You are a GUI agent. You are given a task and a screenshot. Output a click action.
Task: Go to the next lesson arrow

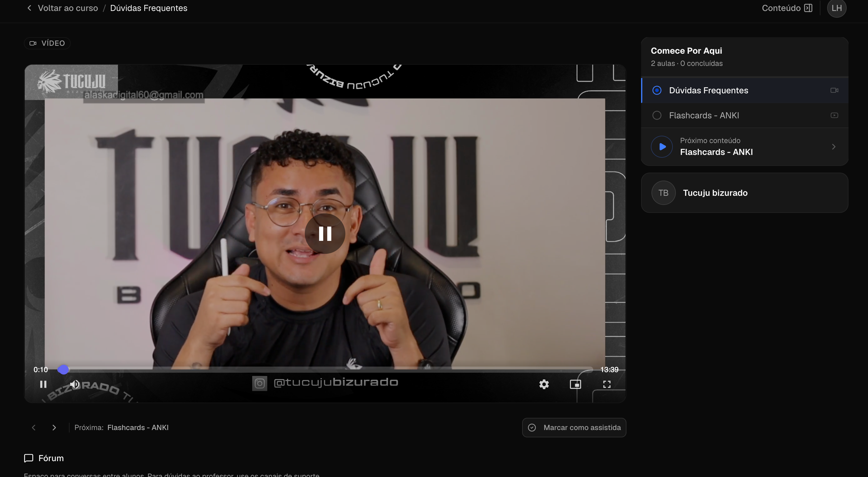click(x=54, y=428)
